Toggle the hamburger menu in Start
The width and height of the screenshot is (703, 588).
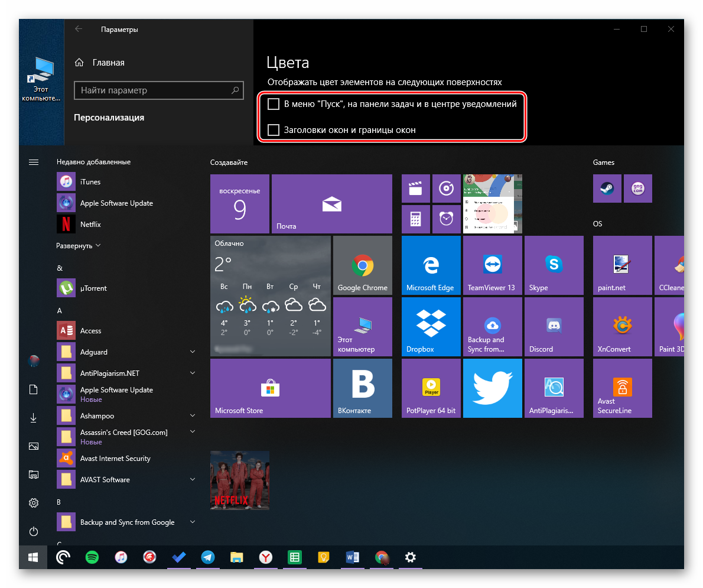(x=34, y=162)
